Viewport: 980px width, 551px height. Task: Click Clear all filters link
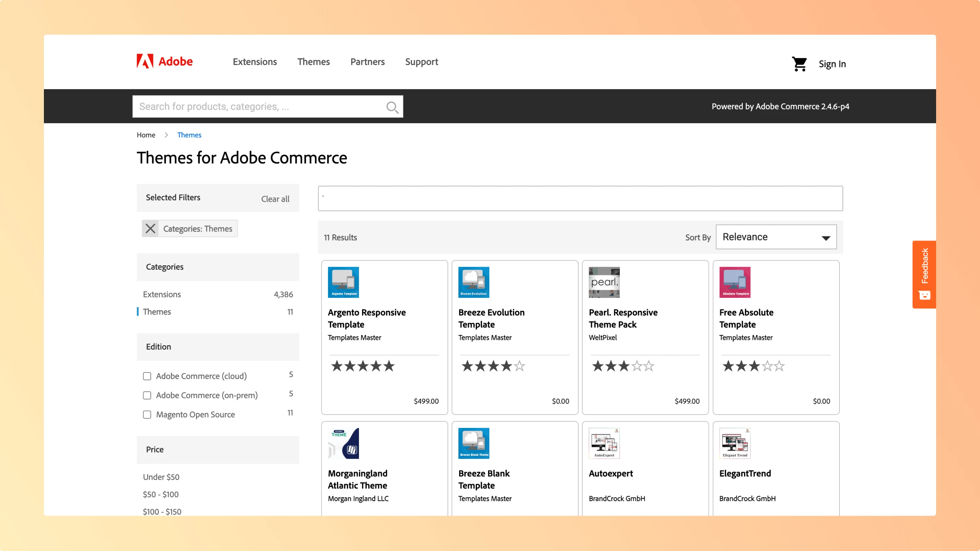pos(275,199)
